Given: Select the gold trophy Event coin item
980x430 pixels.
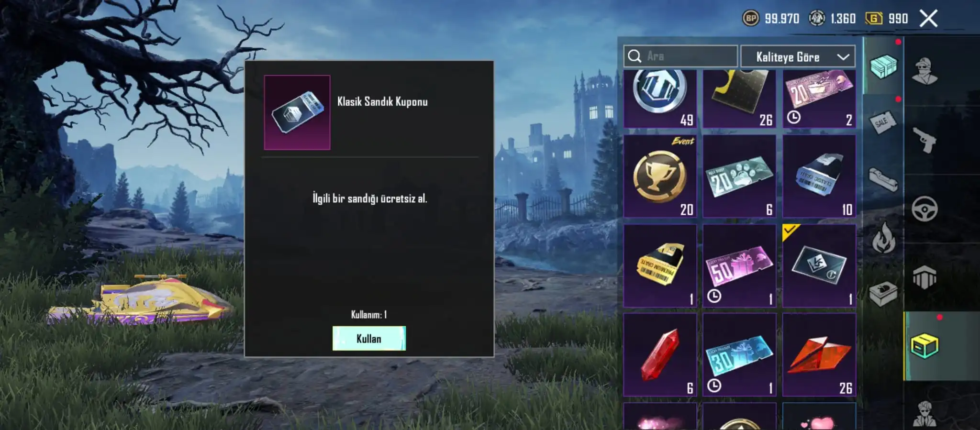Looking at the screenshot, I should click(660, 176).
